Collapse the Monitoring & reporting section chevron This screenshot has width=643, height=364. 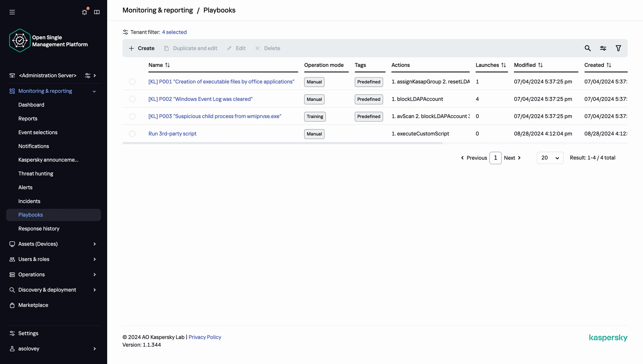(94, 91)
